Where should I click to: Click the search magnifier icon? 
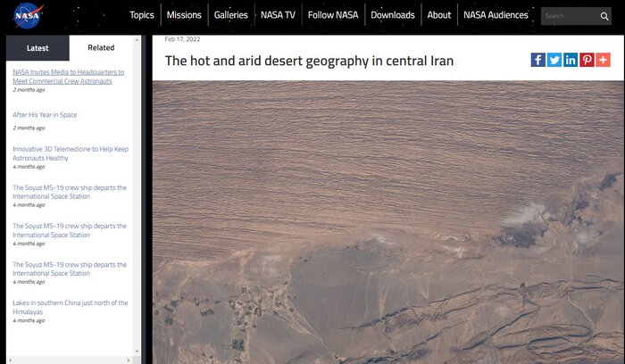pyautogui.click(x=604, y=16)
